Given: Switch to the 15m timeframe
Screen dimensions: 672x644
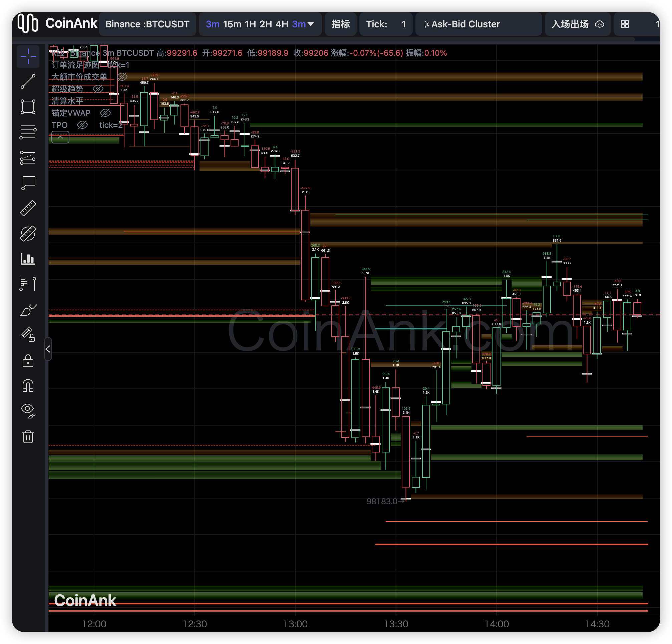Looking at the screenshot, I should [232, 24].
